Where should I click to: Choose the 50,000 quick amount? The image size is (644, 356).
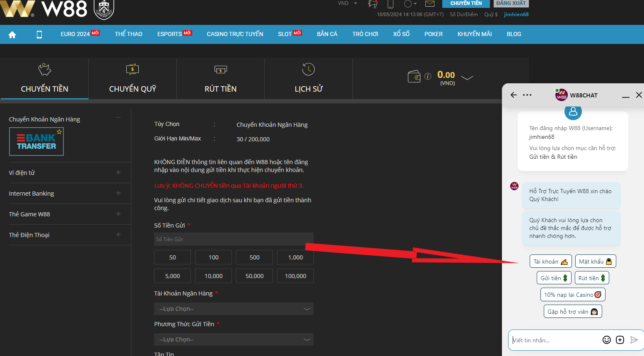point(254,276)
